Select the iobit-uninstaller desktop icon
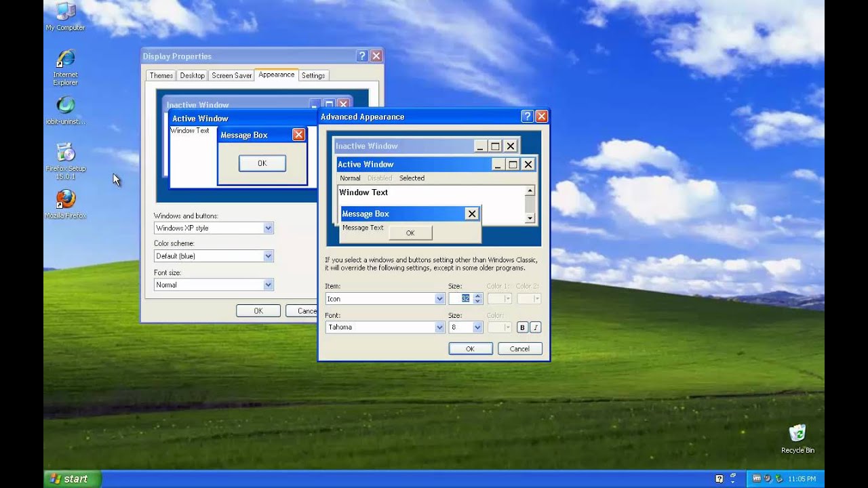868x488 pixels. [66, 111]
